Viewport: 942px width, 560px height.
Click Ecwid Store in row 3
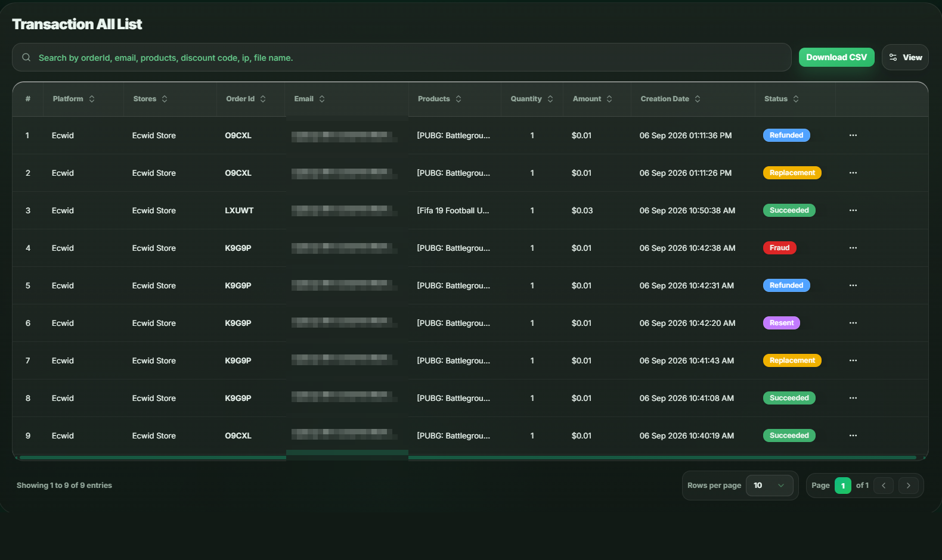tap(154, 210)
